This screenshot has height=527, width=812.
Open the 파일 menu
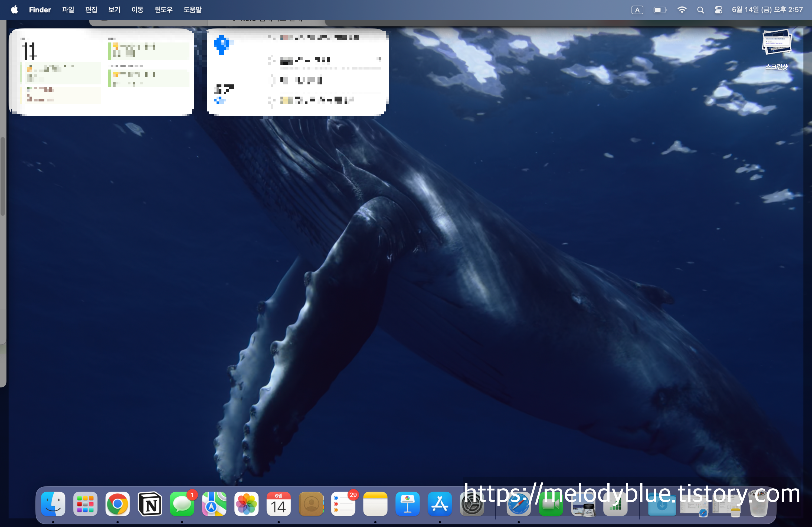68,10
